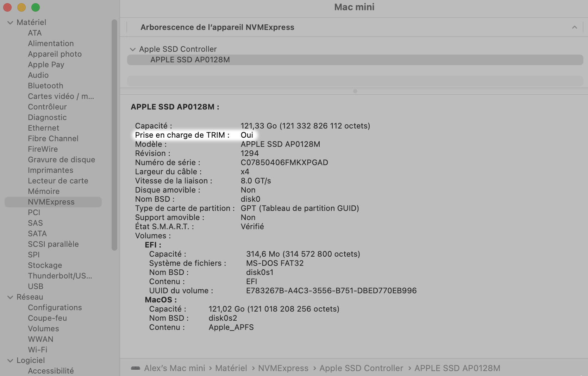
Task: Open the Diagnostic entry
Action: [47, 117]
